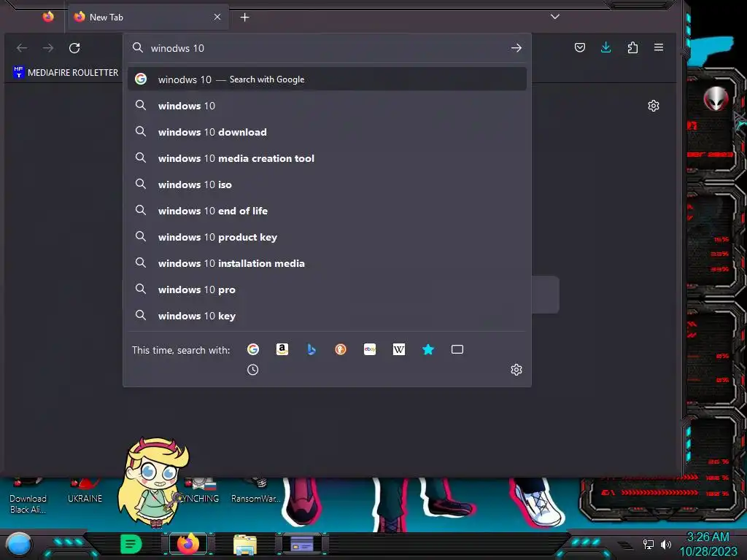The width and height of the screenshot is (747, 560).
Task: Go back with the back arrow
Action: click(x=22, y=48)
